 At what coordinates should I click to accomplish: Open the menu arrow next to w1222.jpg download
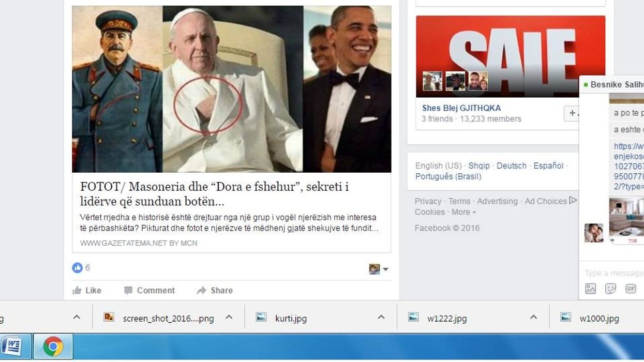533,318
